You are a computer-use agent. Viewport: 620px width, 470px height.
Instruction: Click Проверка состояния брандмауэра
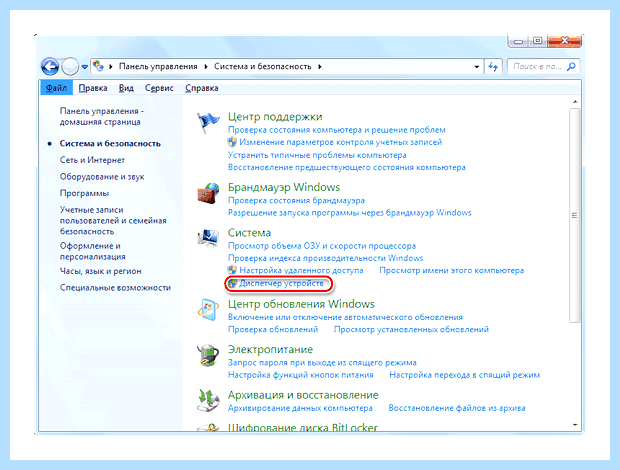[296, 200]
